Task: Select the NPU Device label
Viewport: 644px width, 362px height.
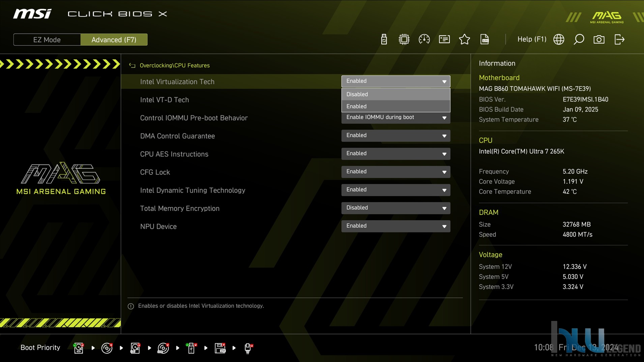Action: coord(158,227)
